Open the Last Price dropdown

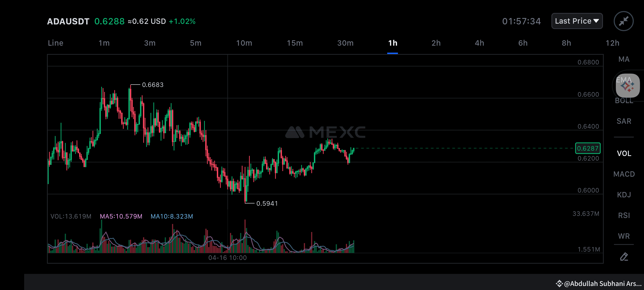tap(577, 21)
